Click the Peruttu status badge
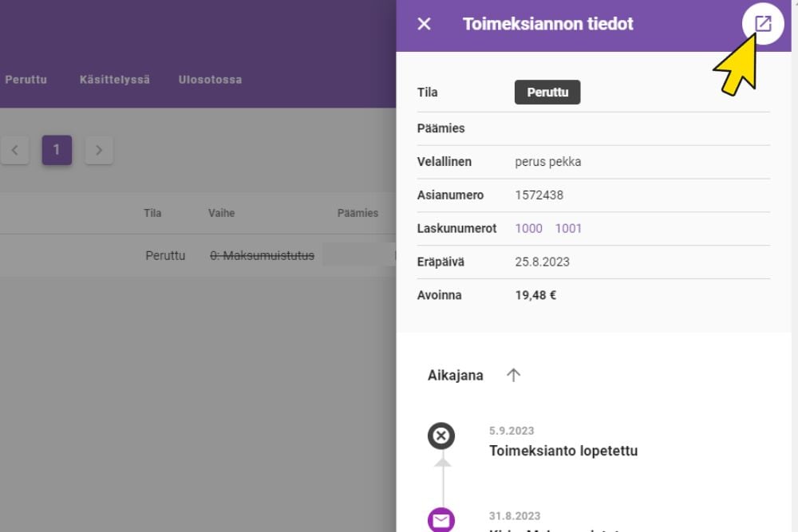798x532 pixels. (547, 93)
